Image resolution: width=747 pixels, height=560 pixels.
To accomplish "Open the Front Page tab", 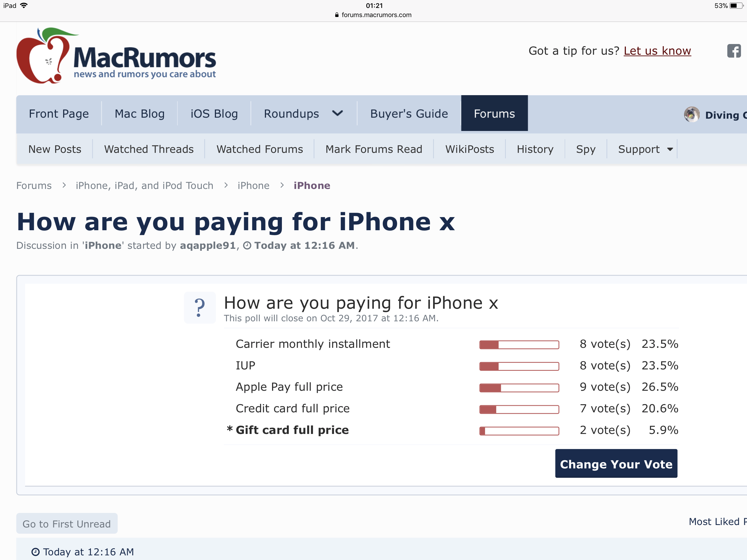I will [x=59, y=114].
